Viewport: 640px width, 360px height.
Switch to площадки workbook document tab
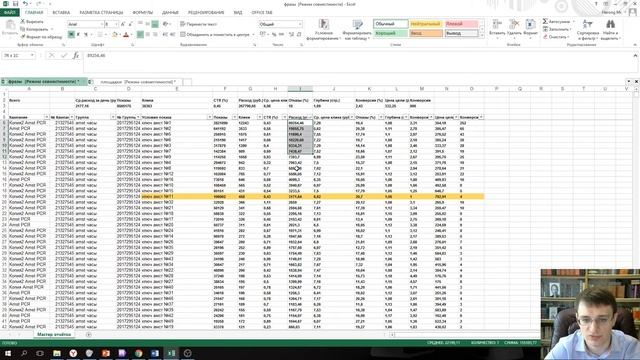pyautogui.click(x=137, y=82)
